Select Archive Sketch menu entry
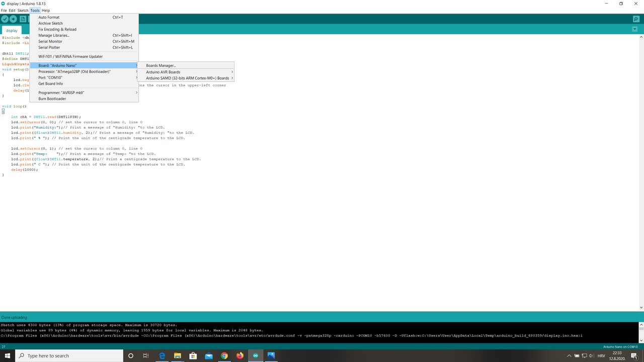The image size is (644, 362). (x=84, y=23)
